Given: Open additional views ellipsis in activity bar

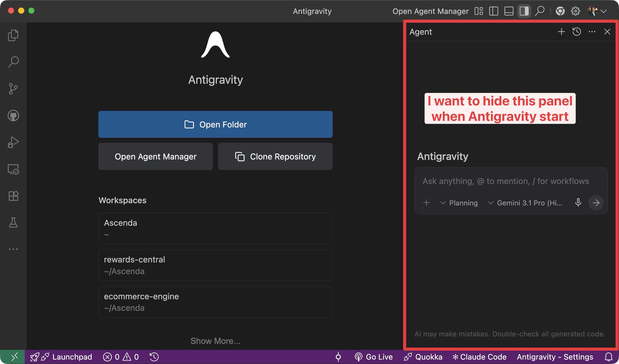Looking at the screenshot, I should [13, 249].
